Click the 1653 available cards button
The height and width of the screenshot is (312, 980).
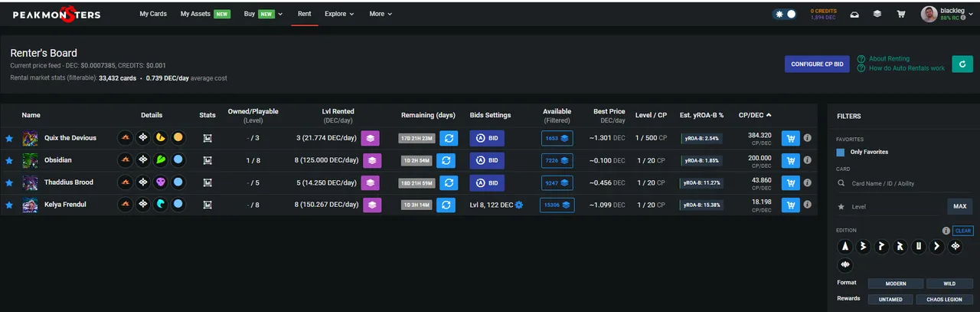557,138
